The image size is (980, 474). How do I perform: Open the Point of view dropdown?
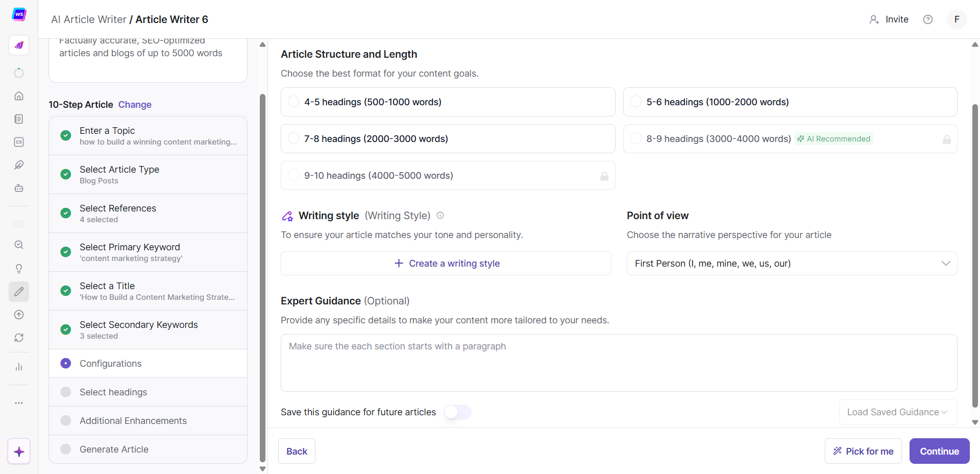pyautogui.click(x=792, y=264)
